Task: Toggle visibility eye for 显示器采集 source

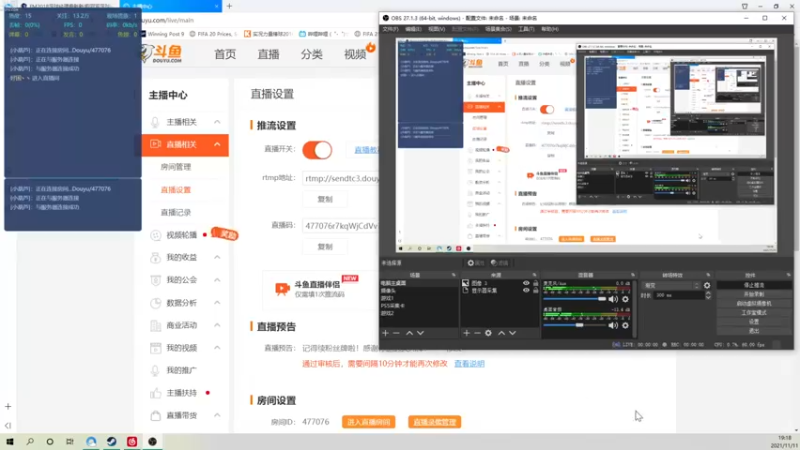Action: point(526,290)
